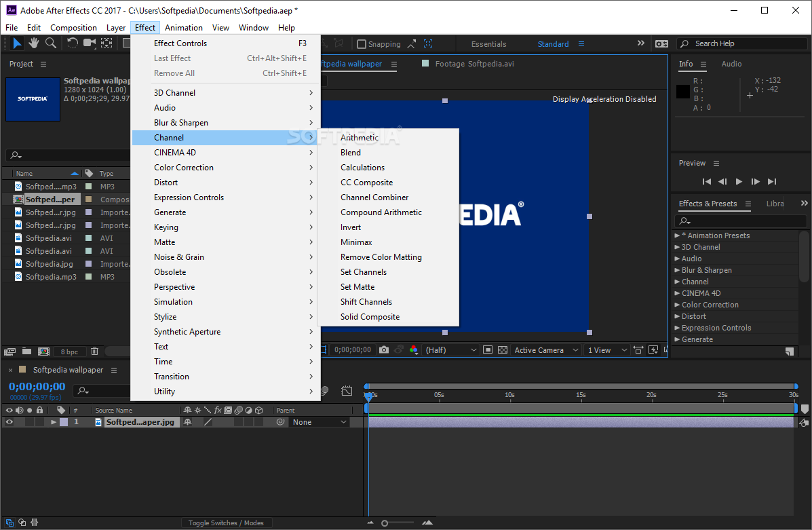812x530 pixels.
Task: Jump to last frame in Preview panel
Action: pyautogui.click(x=772, y=182)
